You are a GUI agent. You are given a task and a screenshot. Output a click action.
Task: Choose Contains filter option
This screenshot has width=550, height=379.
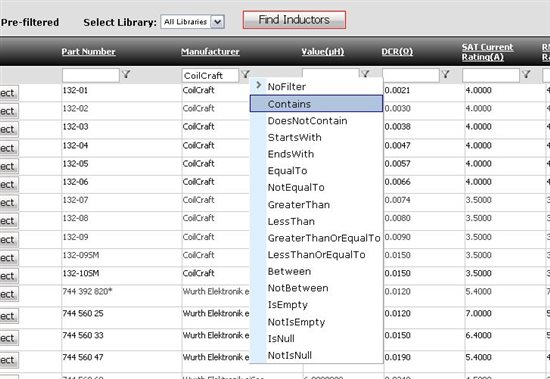[x=316, y=104]
